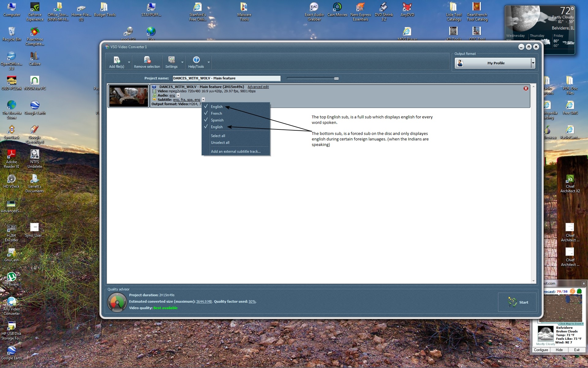588x368 pixels.
Task: Click the Quality advisor gauge icon
Action: (117, 302)
